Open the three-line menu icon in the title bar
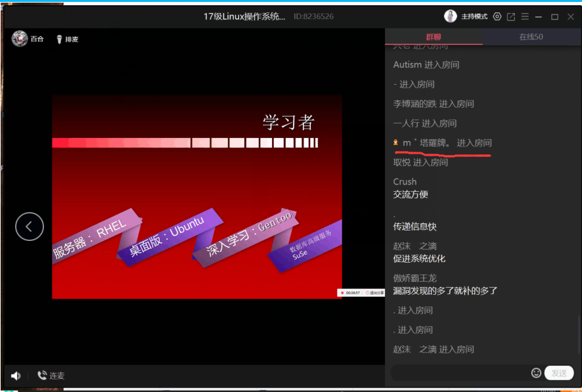 (525, 16)
